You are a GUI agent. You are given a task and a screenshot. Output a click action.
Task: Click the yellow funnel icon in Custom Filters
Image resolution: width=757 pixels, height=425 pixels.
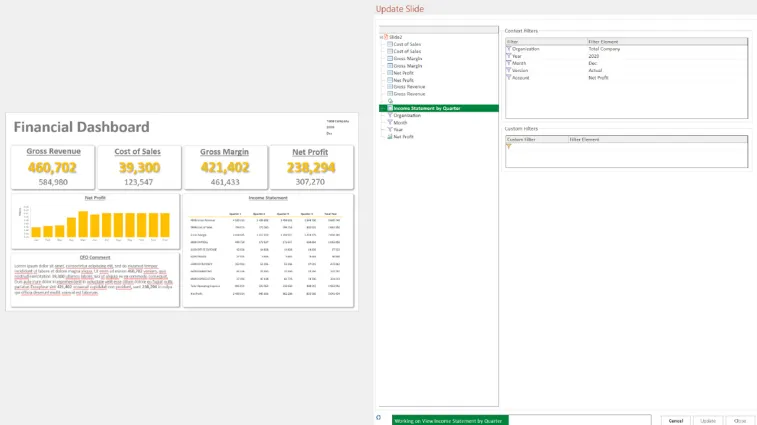coord(508,146)
